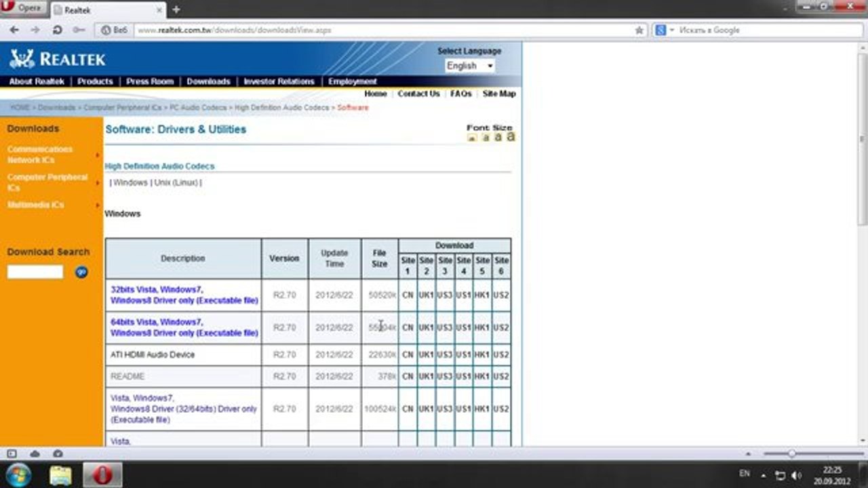Click the Web security badge in address bar
Screen dimensions: 868x488
click(x=114, y=30)
